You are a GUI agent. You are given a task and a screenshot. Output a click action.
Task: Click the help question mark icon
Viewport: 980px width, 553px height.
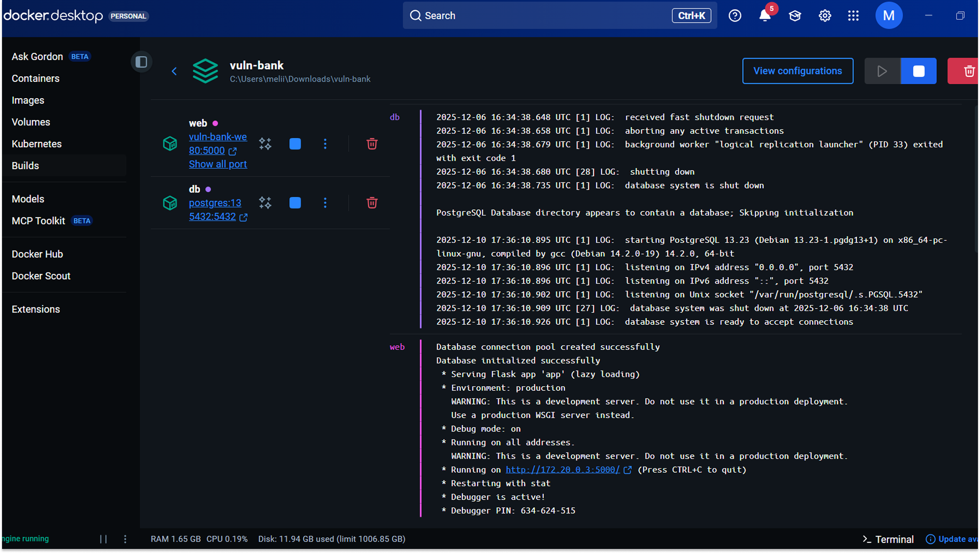click(x=734, y=15)
